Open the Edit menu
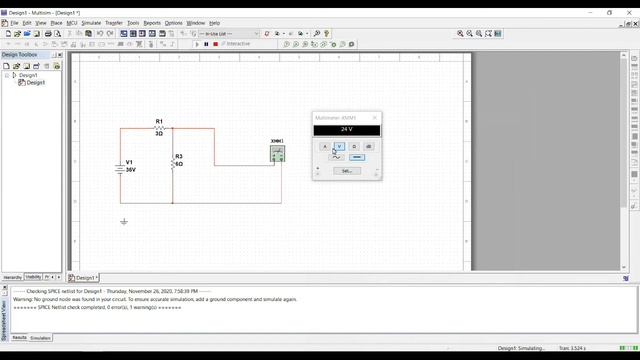 pyautogui.click(x=27, y=23)
